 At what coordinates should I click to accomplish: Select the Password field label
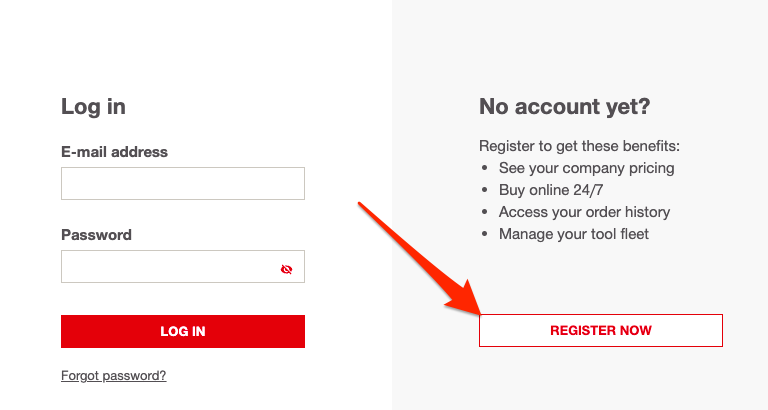[96, 235]
